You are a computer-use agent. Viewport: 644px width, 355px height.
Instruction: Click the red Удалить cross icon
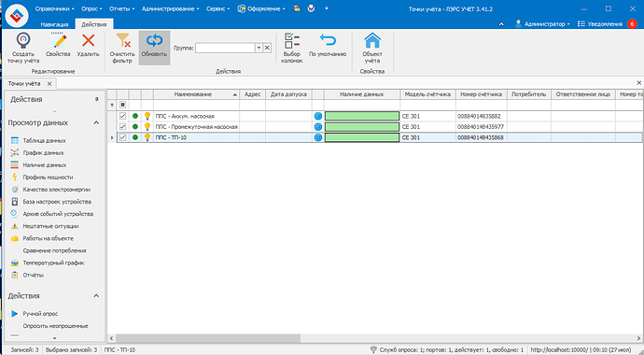click(x=89, y=41)
